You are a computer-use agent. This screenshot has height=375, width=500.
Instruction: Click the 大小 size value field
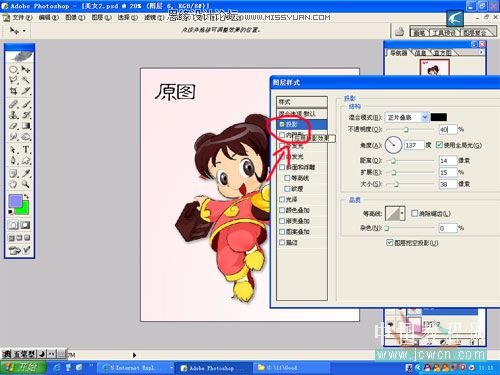448,184
